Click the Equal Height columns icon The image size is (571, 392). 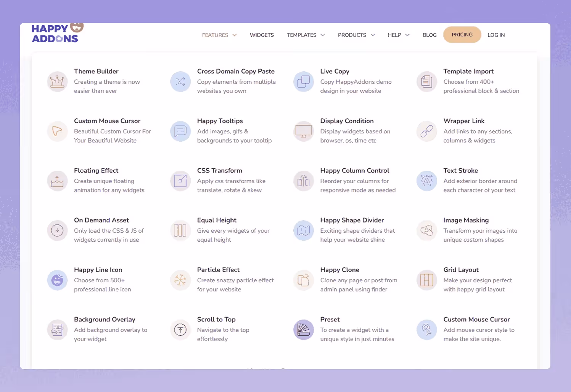pyautogui.click(x=180, y=230)
